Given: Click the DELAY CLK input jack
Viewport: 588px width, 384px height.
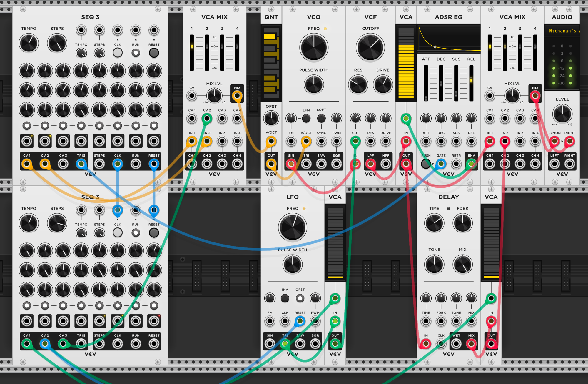Looking at the screenshot, I should 441,344.
